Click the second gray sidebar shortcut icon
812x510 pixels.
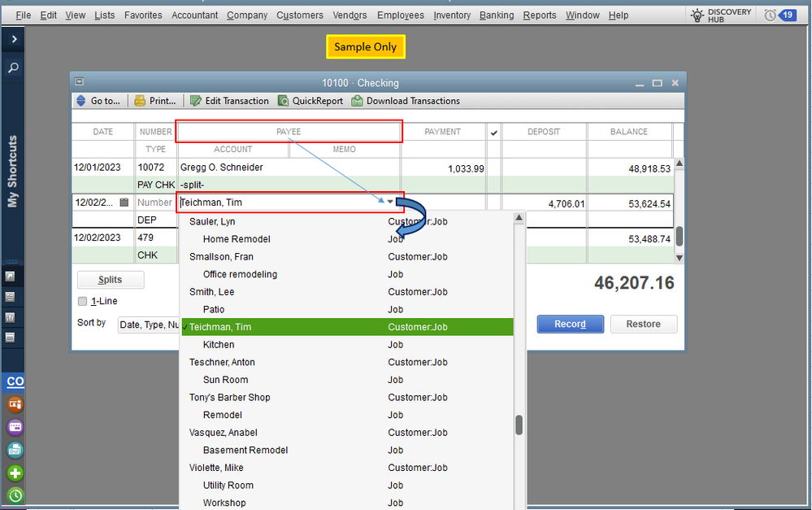[10, 297]
